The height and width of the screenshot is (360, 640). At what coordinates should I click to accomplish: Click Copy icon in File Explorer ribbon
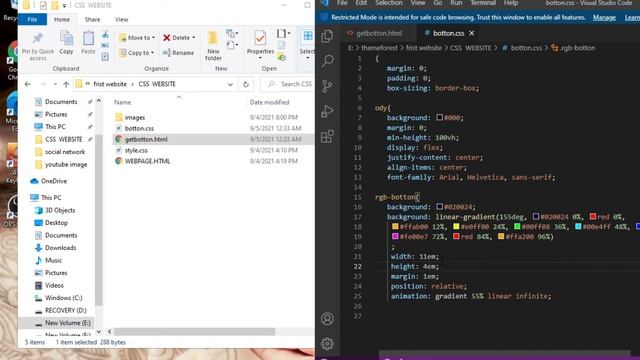[66, 42]
